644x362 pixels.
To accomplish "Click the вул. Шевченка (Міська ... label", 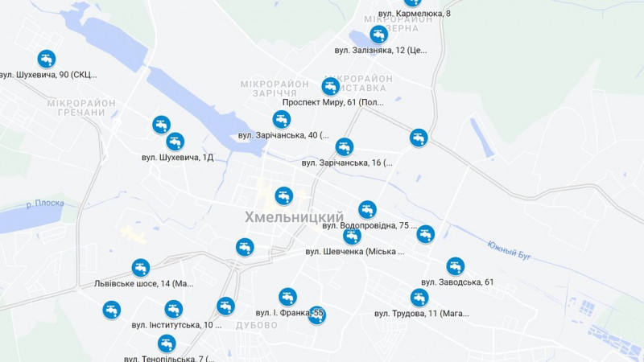I will click(x=355, y=252).
